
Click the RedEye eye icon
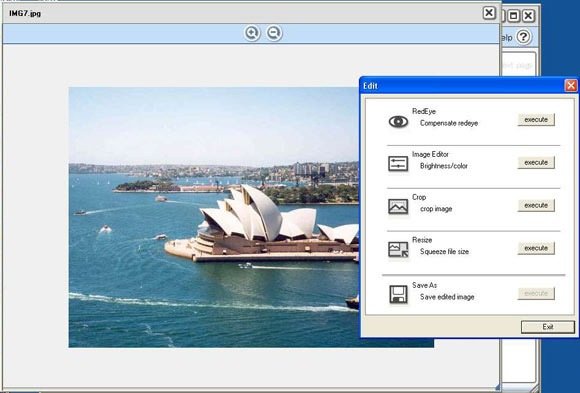(x=398, y=121)
